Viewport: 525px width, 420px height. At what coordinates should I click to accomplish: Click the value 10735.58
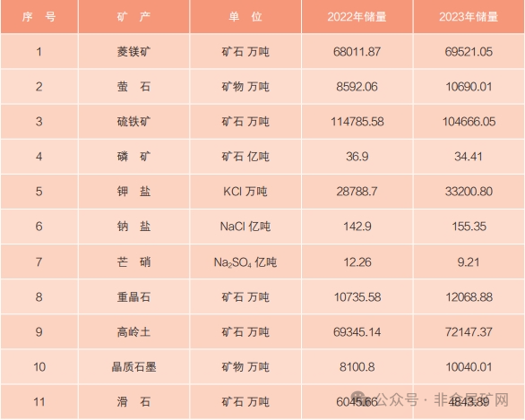[357, 296]
